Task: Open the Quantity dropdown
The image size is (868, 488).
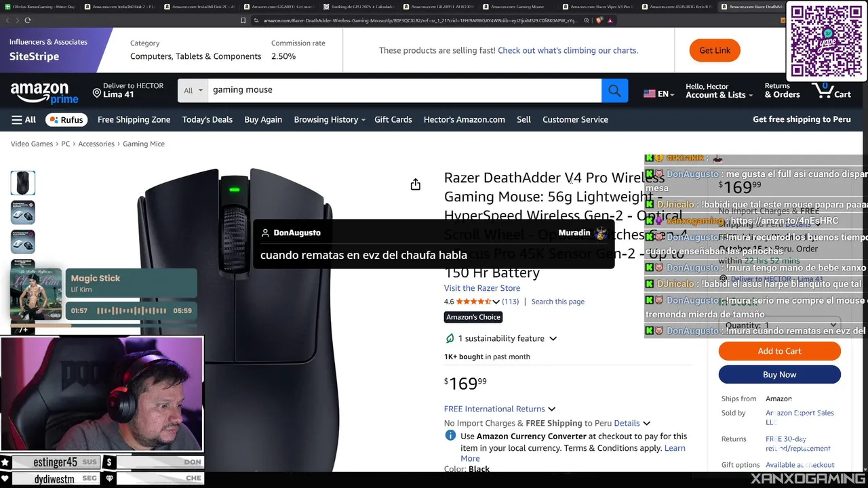Action: pos(779,325)
